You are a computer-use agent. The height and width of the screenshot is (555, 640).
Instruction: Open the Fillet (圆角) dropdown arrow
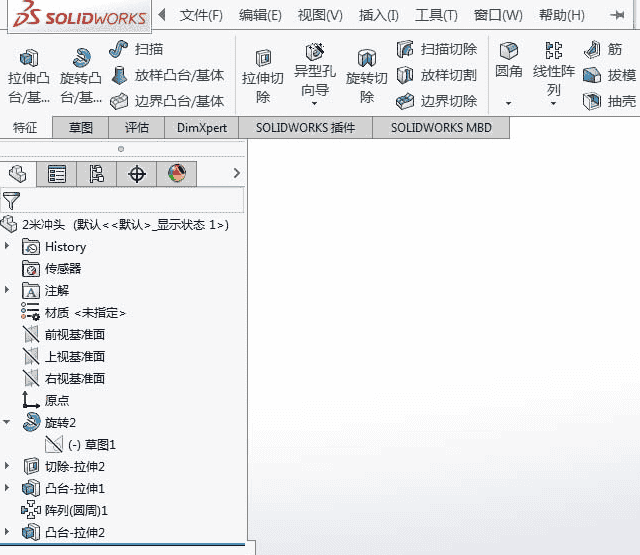509,103
